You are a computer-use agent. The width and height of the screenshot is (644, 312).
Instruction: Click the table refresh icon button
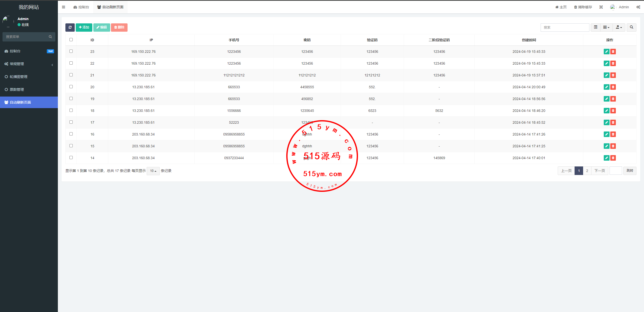[70, 27]
